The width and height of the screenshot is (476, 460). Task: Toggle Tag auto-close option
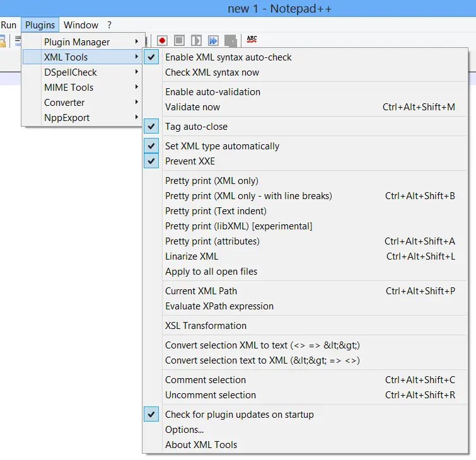(x=305, y=126)
